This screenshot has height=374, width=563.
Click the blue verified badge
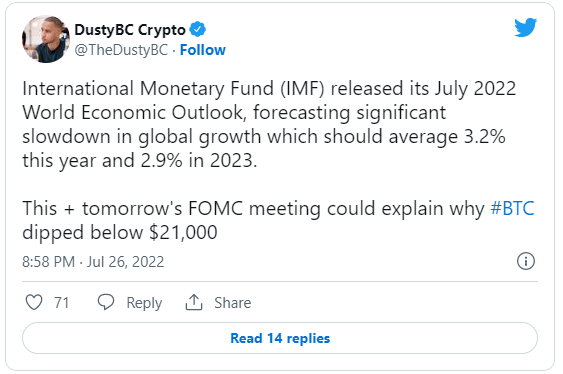pos(197,29)
